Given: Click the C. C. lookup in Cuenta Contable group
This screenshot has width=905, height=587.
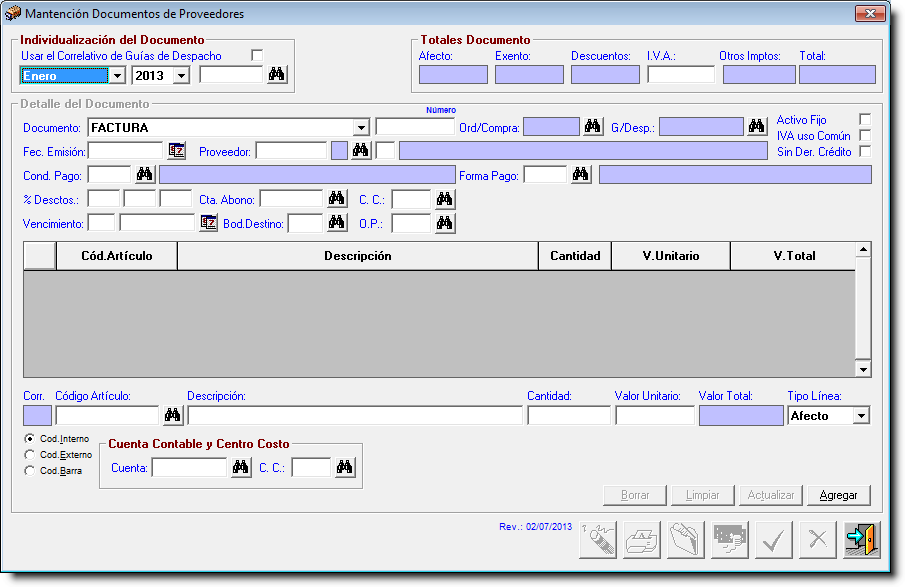Looking at the screenshot, I should [345, 467].
